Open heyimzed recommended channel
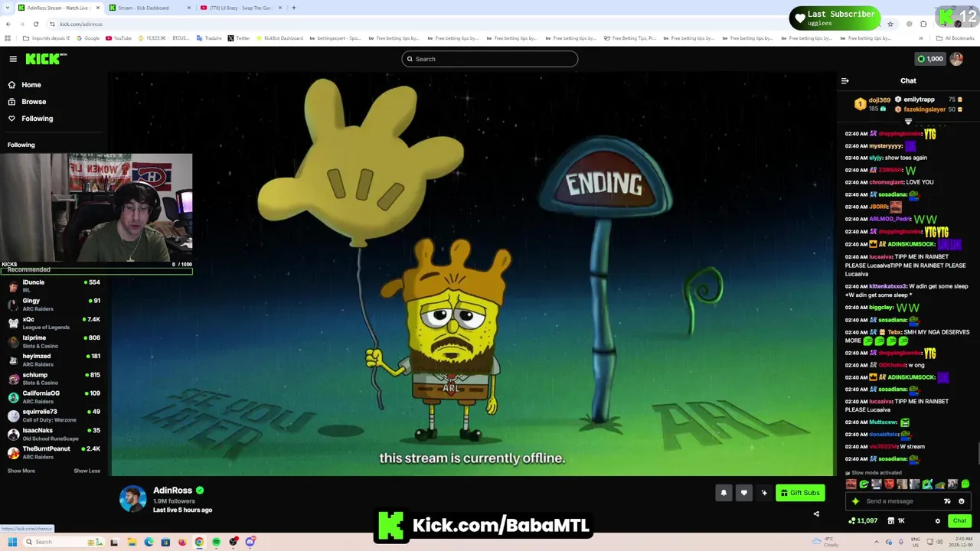980x551 pixels. point(54,360)
